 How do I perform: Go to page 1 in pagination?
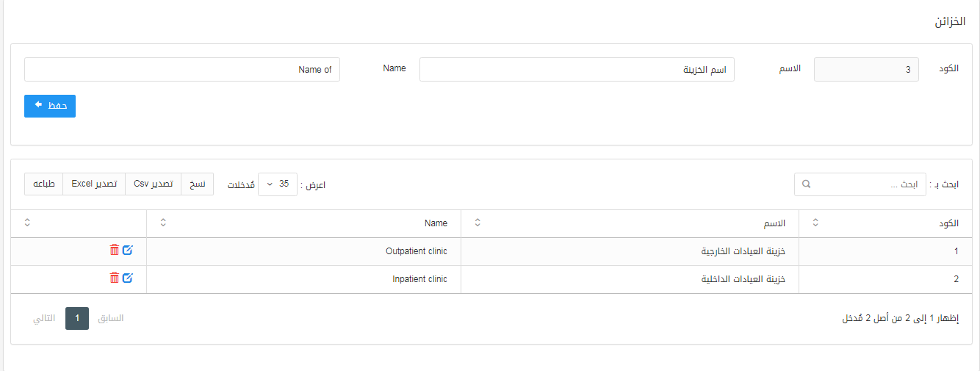77,318
